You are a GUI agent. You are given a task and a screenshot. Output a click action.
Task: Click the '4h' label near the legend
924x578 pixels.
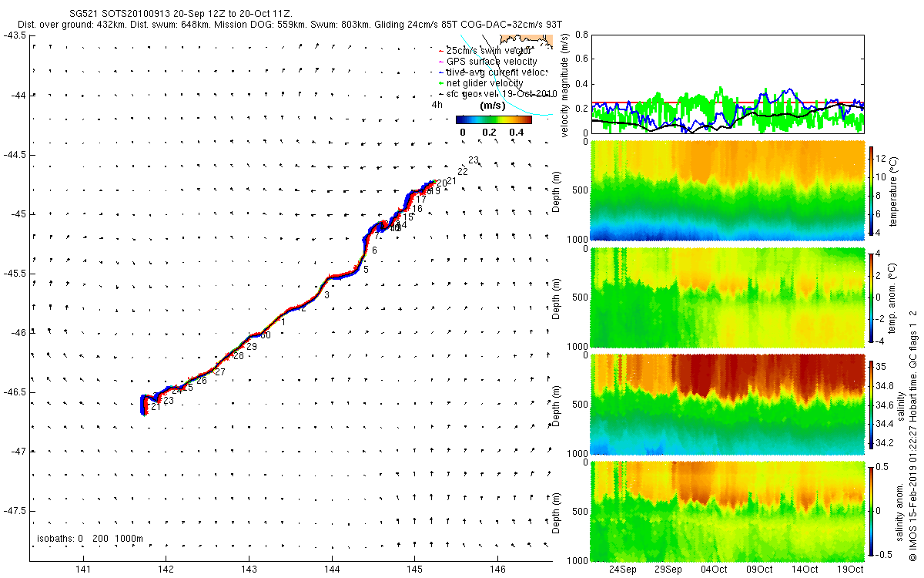tap(437, 105)
